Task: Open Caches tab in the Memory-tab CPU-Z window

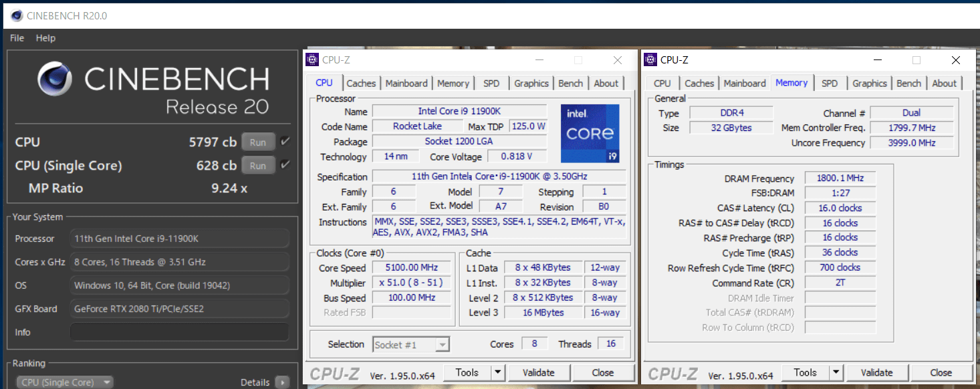Action: point(699,83)
